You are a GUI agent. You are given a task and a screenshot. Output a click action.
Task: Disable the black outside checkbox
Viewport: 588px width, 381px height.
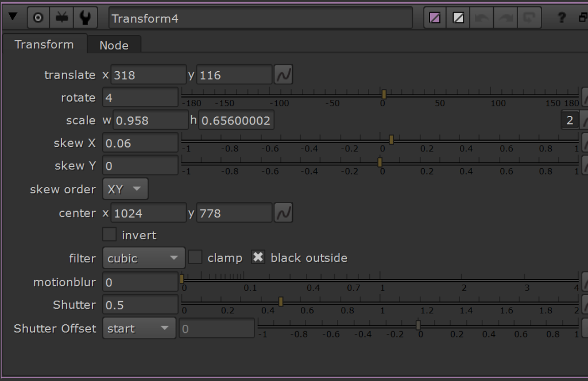coord(258,258)
